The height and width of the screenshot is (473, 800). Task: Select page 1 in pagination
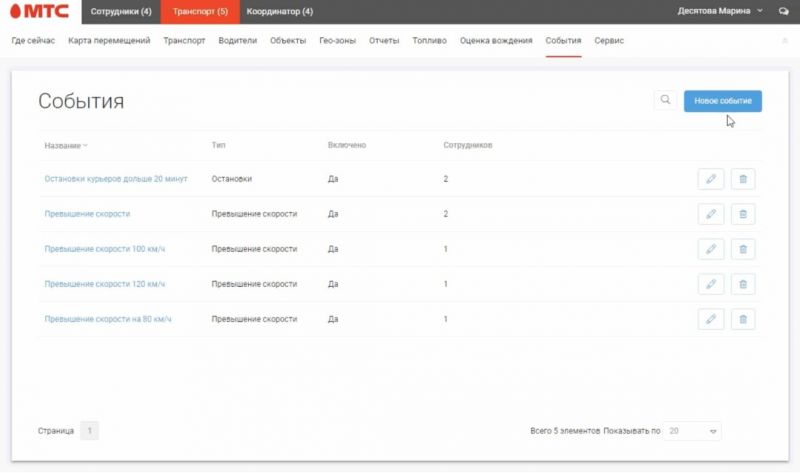coord(90,431)
